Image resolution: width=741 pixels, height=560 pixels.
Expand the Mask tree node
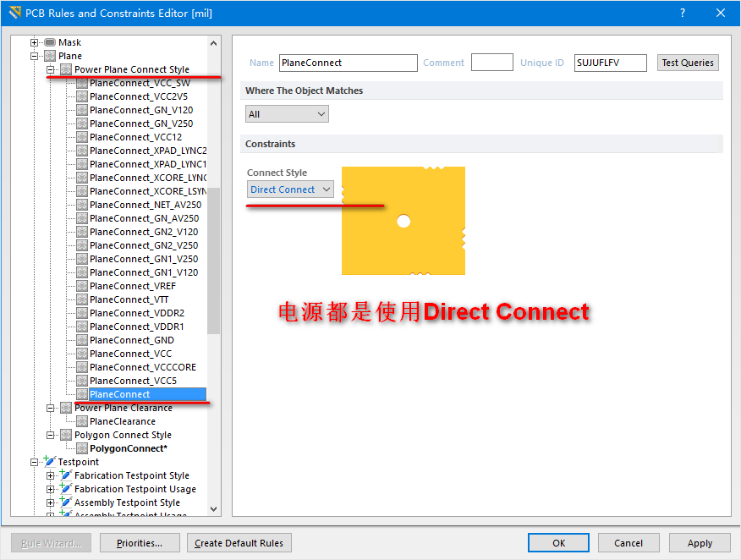[x=35, y=42]
